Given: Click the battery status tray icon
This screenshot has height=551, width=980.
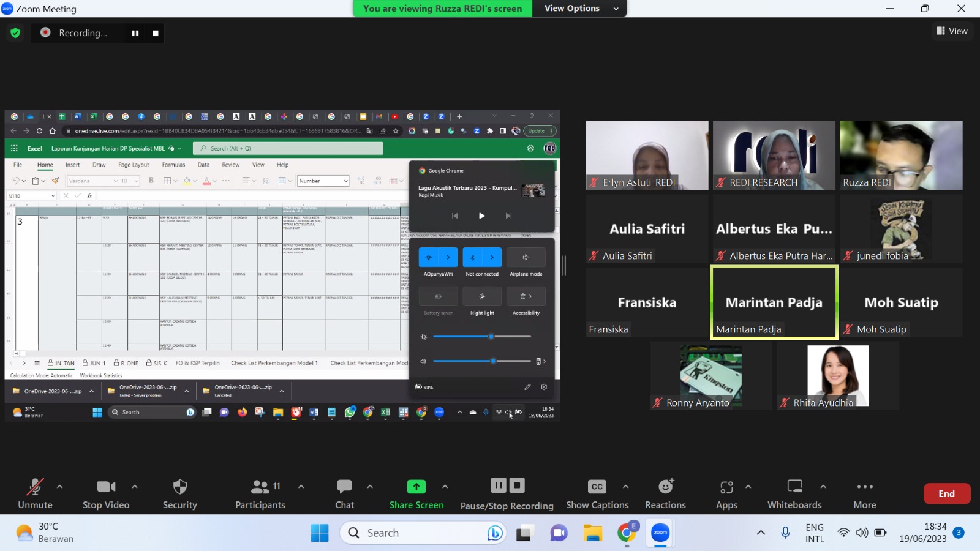Looking at the screenshot, I should tap(880, 533).
